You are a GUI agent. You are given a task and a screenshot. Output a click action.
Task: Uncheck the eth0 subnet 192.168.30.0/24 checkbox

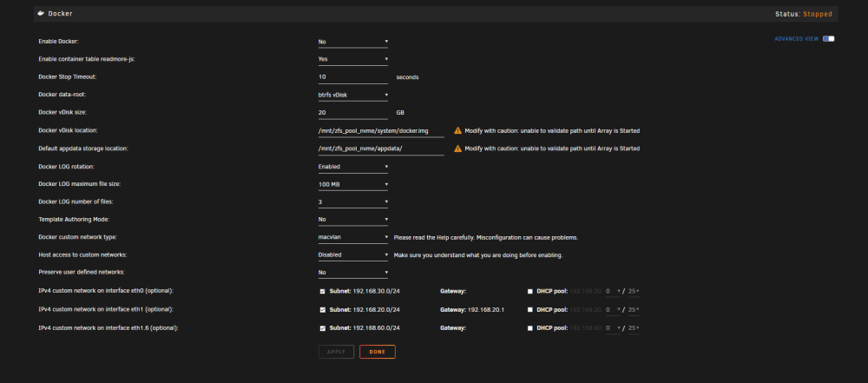323,291
